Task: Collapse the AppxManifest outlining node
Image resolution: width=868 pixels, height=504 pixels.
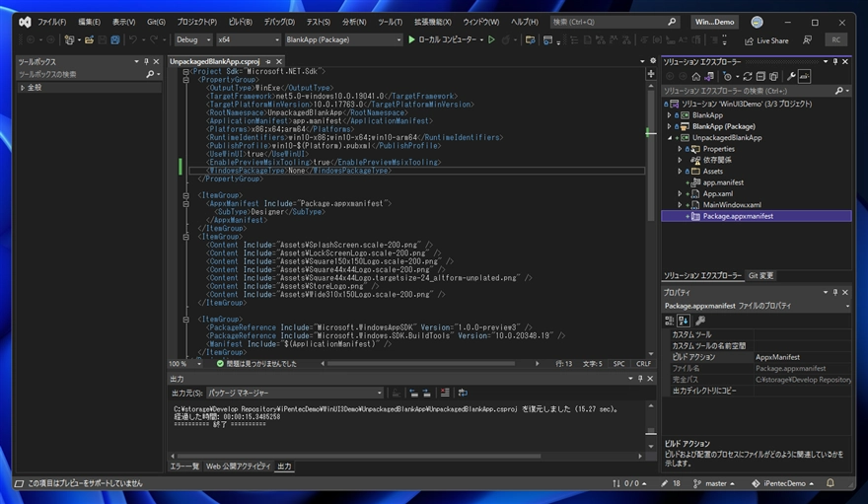Action: 186,203
